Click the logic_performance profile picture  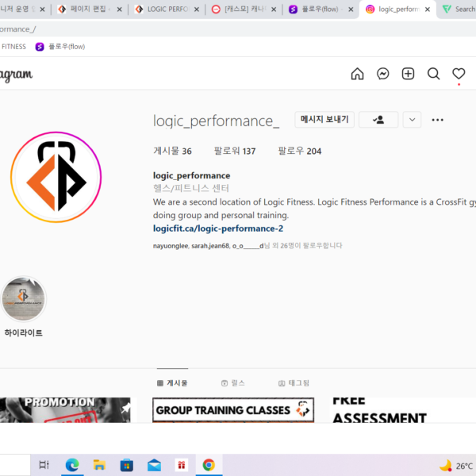pos(56,177)
